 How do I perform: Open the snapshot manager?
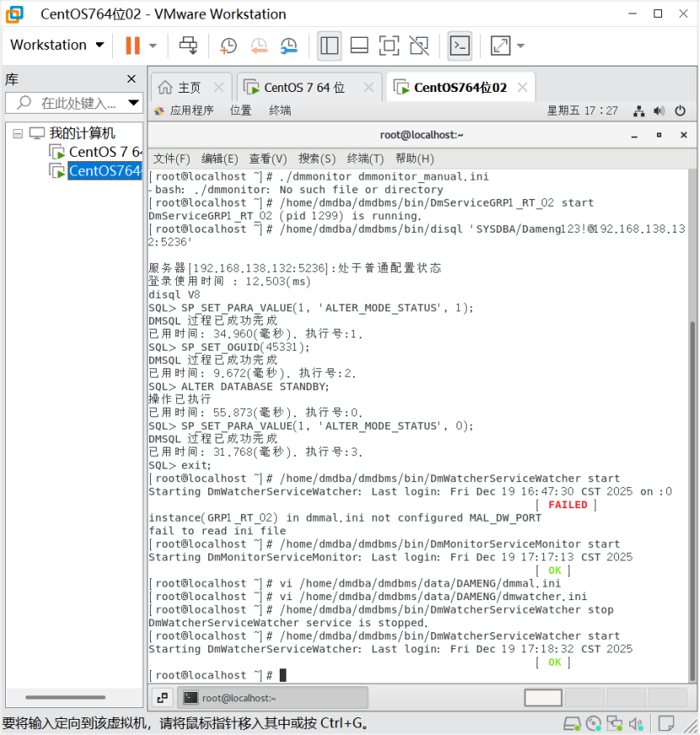coord(289,46)
